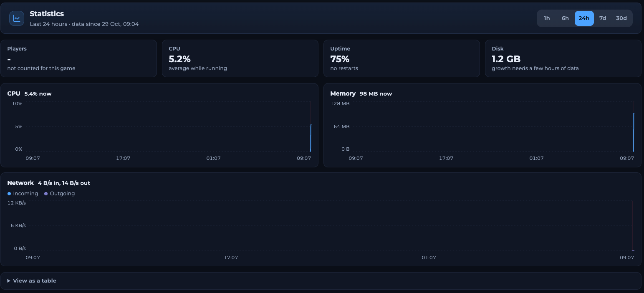Click 'average while running' text
Viewport: 644px width, 293px height.
coord(198,68)
